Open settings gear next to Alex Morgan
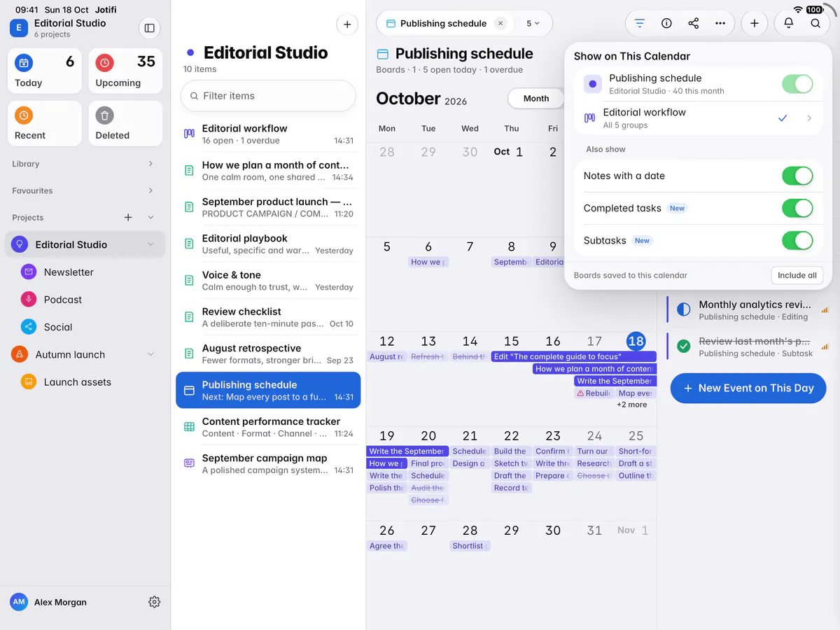The width and height of the screenshot is (840, 630). coord(155,602)
